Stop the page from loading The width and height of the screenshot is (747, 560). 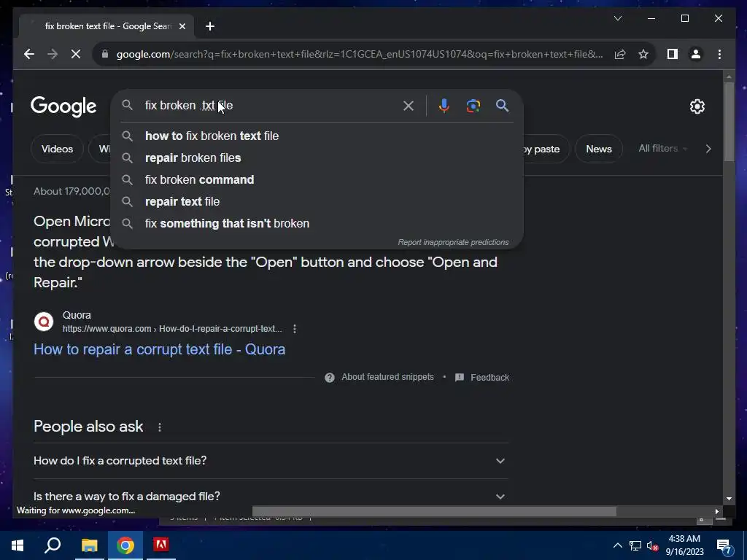tap(76, 54)
